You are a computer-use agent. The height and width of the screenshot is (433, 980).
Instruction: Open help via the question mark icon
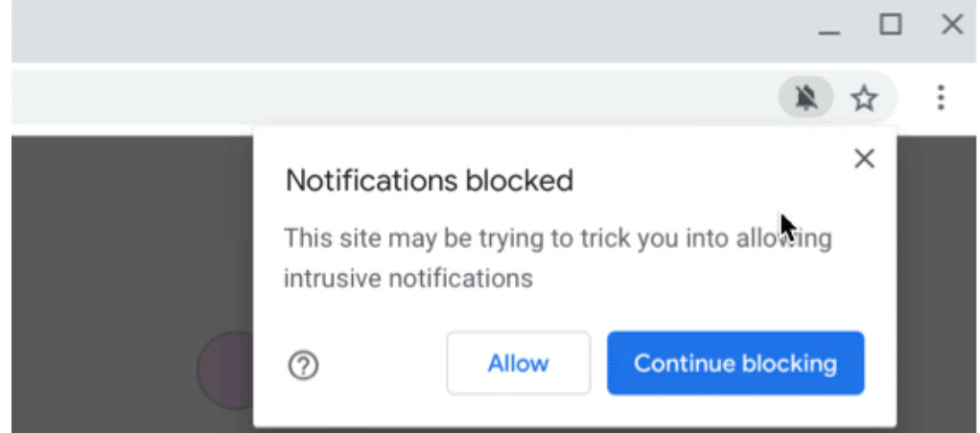pyautogui.click(x=303, y=366)
